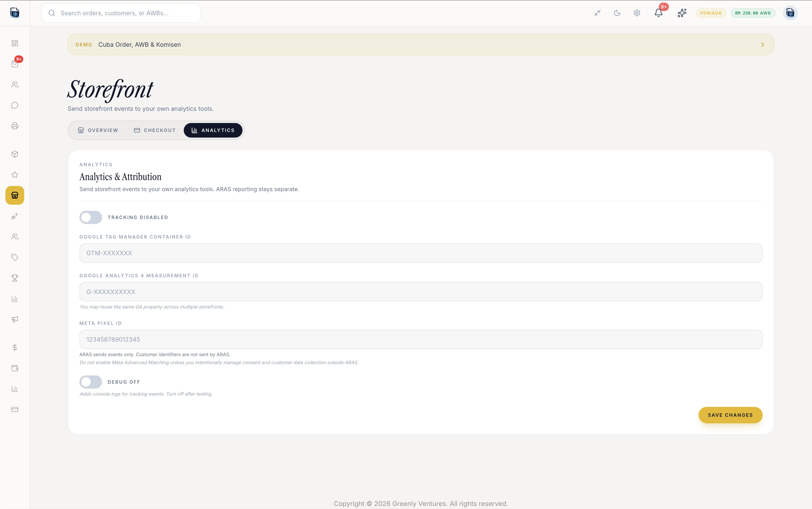Toggle dark mode moon icon

pyautogui.click(x=617, y=13)
